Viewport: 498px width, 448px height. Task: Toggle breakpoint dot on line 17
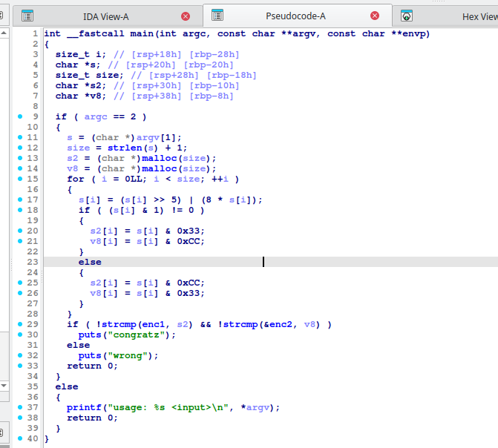(19, 200)
